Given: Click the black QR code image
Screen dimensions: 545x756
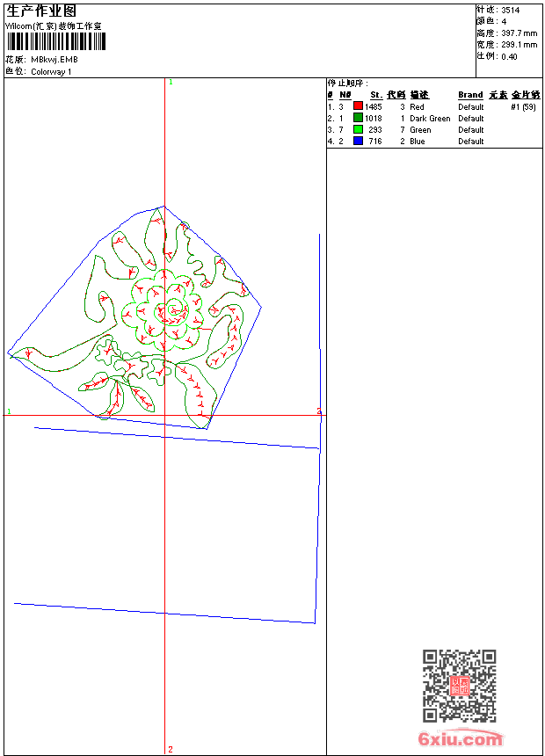Looking at the screenshot, I should click(x=459, y=686).
